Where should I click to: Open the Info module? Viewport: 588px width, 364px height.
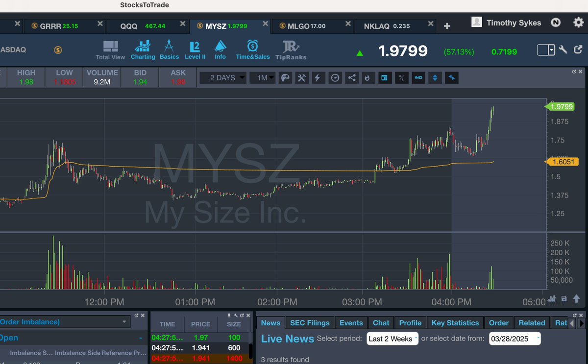(220, 50)
